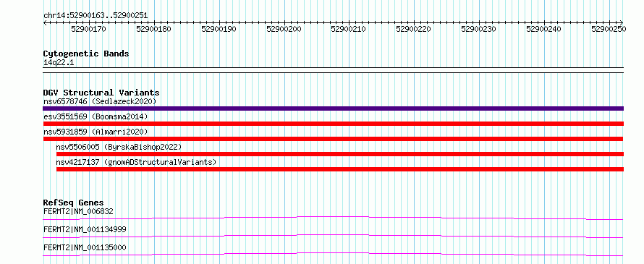Select the magenta FERMT2|NM_001135000 intron line
Screen dimensions: 644x264
tap(333, 254)
